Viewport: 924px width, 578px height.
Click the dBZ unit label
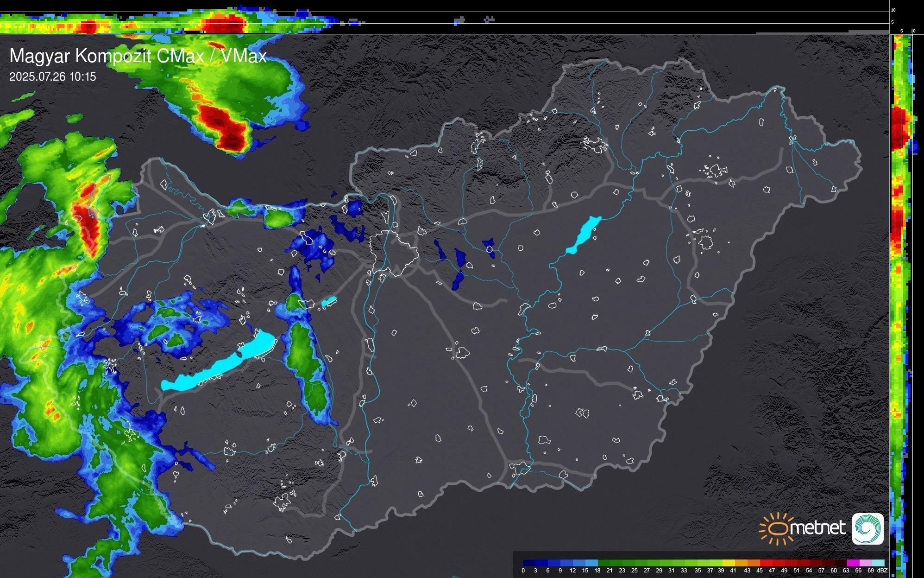coord(882,571)
